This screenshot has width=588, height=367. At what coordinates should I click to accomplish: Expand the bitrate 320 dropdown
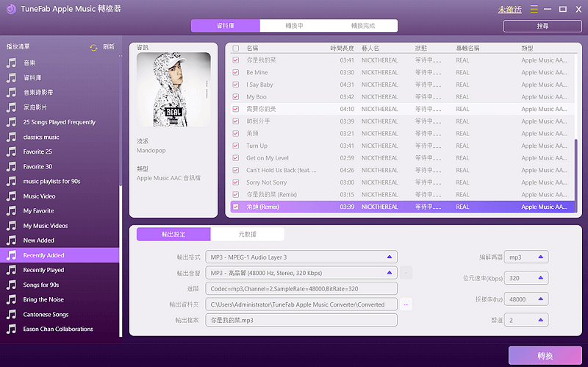point(526,278)
